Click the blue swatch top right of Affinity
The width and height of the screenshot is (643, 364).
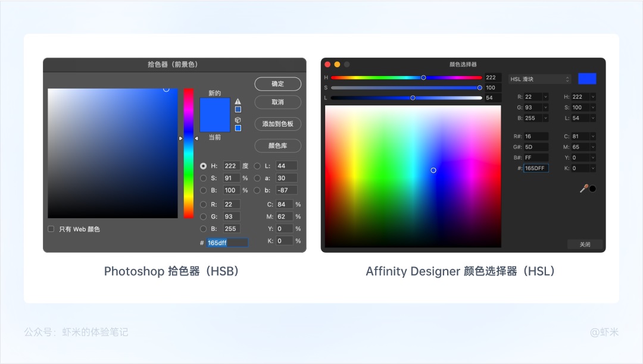pyautogui.click(x=587, y=79)
